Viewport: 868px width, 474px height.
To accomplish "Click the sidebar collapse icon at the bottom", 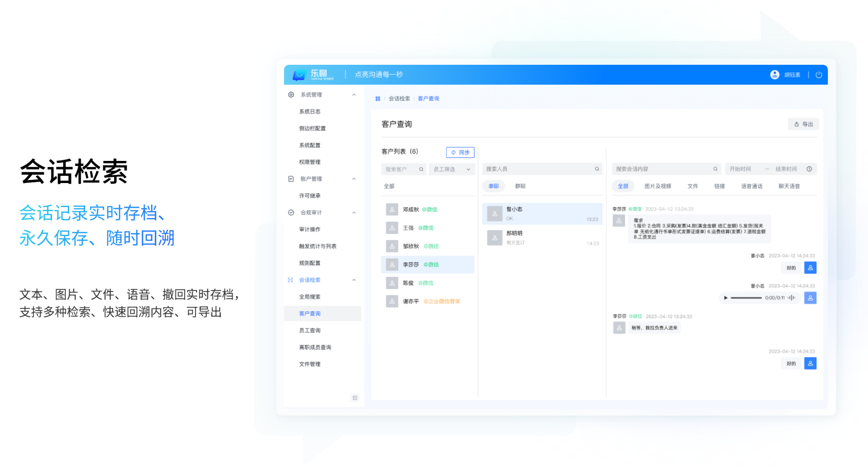I will (355, 397).
